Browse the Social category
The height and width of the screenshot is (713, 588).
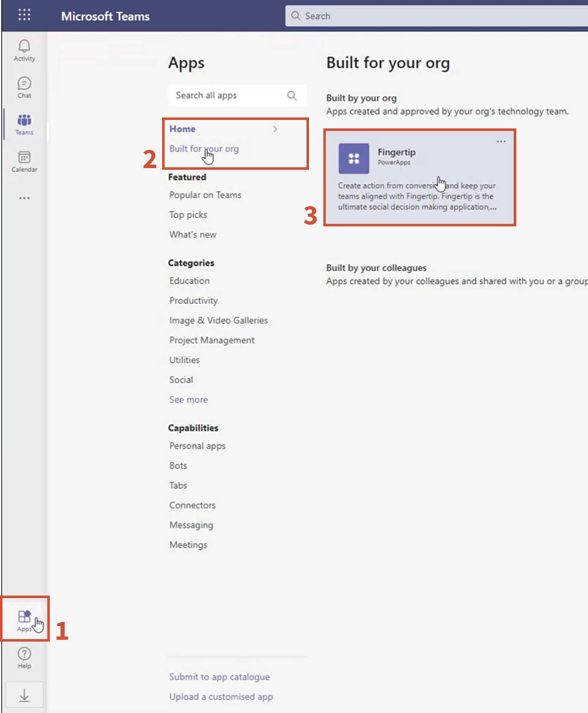tap(181, 380)
